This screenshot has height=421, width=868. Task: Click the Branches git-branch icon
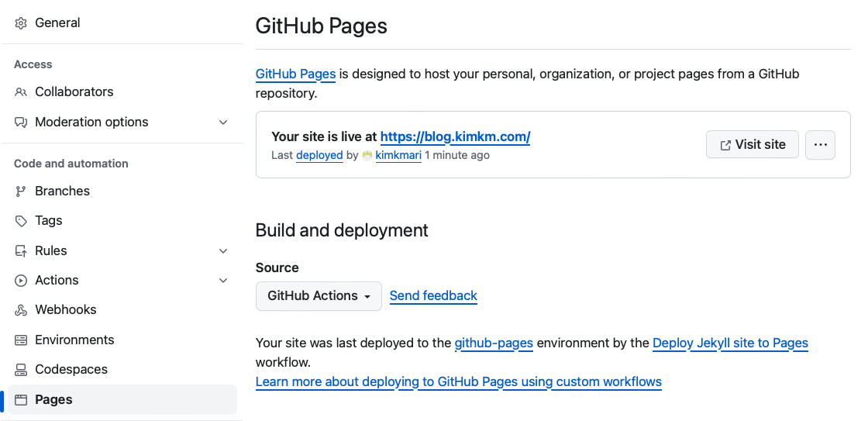(21, 192)
